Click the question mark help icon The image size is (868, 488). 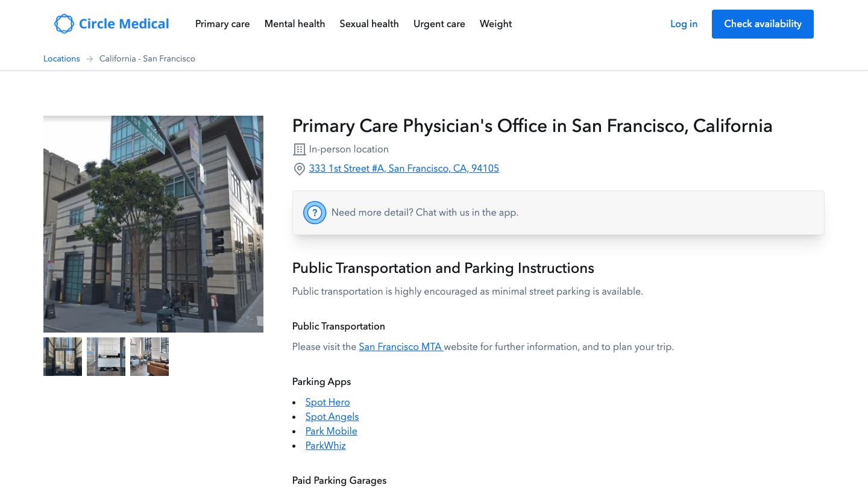[x=315, y=212]
